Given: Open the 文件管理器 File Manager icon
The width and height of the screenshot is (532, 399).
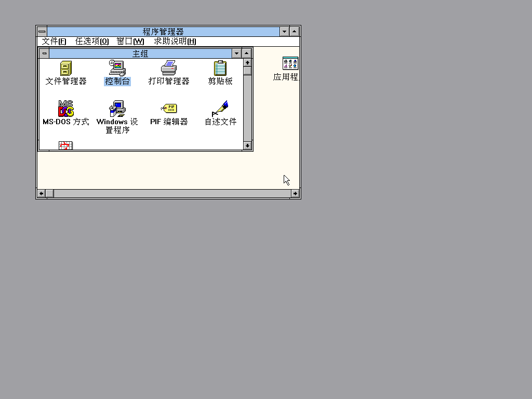Looking at the screenshot, I should point(66,68).
